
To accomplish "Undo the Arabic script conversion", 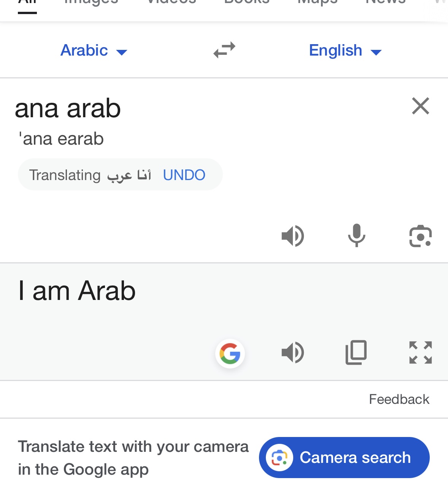I will coord(184,175).
